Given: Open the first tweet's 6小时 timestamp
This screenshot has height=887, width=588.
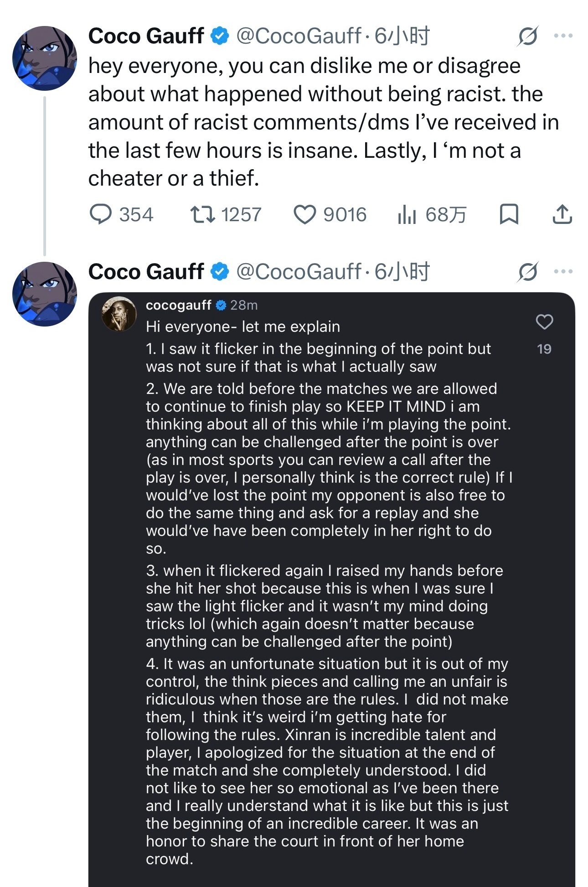Looking at the screenshot, I should [402, 36].
